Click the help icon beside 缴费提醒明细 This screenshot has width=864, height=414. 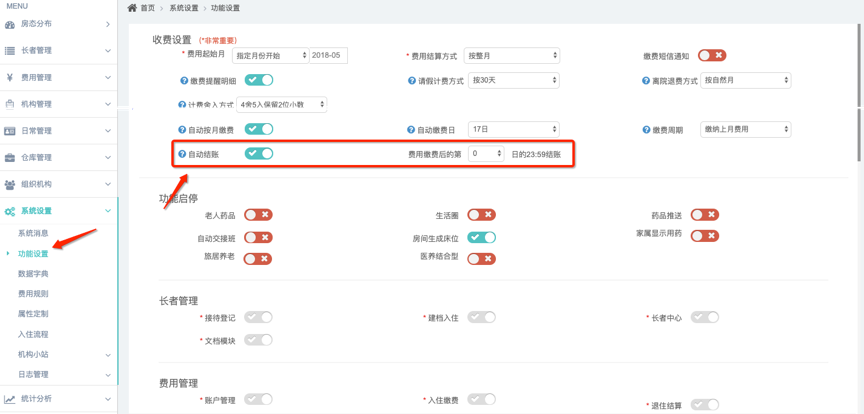[x=183, y=80]
